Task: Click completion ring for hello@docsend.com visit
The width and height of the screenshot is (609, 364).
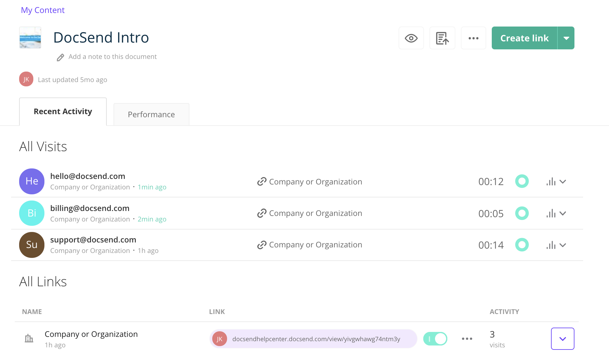Action: coord(522,181)
